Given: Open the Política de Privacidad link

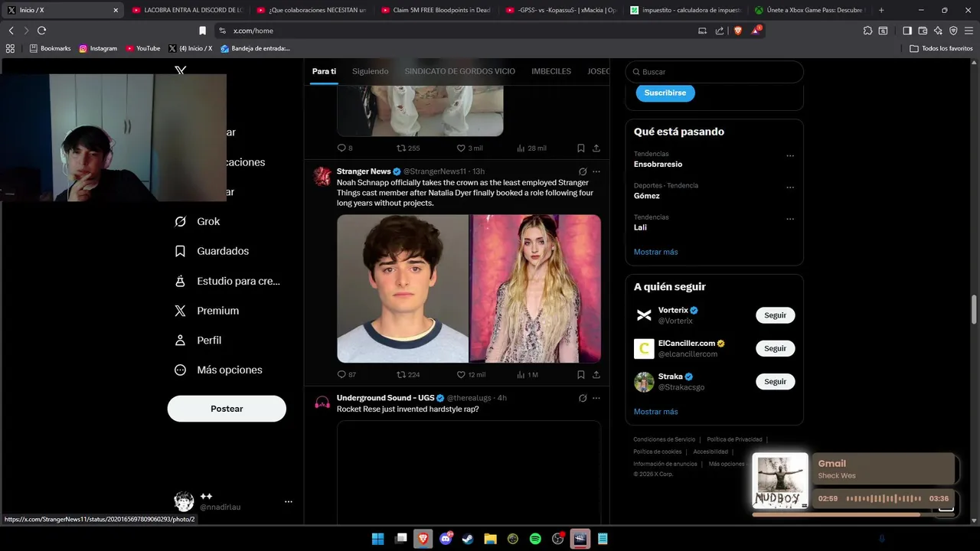Looking at the screenshot, I should (734, 439).
